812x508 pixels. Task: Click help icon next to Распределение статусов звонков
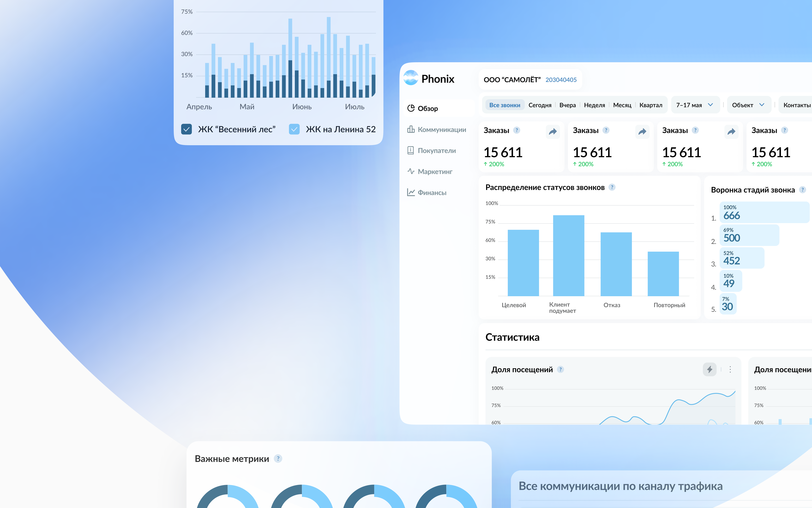coord(612,187)
